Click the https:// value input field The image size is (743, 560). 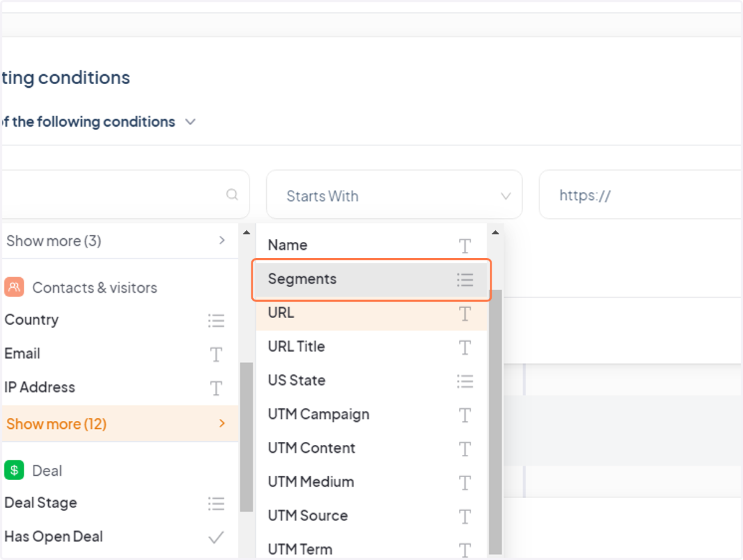click(x=641, y=195)
